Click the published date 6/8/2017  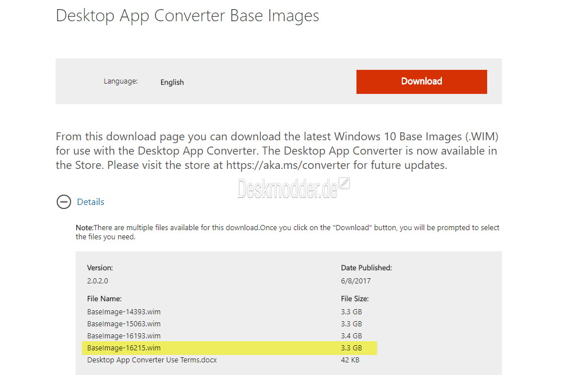click(356, 281)
